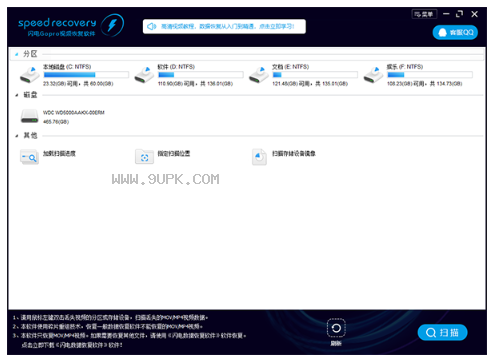This screenshot has width=497, height=364.
Task: Select the D: NTFS partition drive icon
Action: pos(144,75)
